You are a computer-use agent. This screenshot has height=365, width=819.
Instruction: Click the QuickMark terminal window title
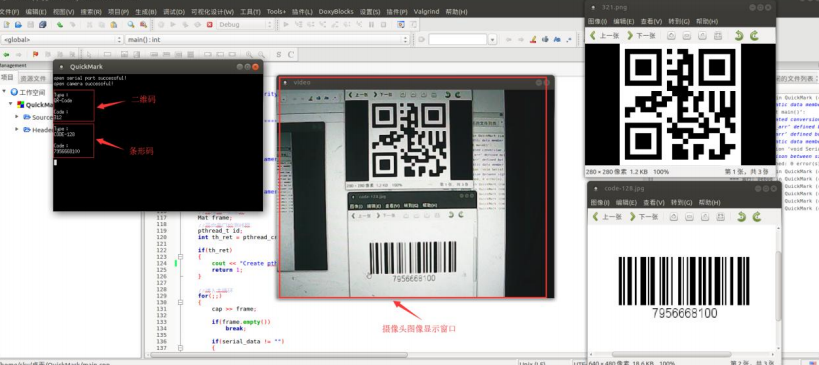(x=86, y=67)
